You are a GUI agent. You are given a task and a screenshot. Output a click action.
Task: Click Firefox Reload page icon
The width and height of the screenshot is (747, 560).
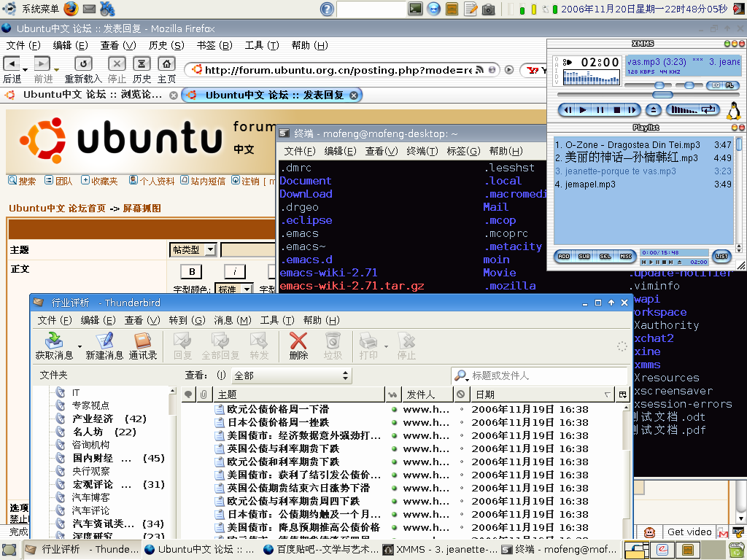83,63
